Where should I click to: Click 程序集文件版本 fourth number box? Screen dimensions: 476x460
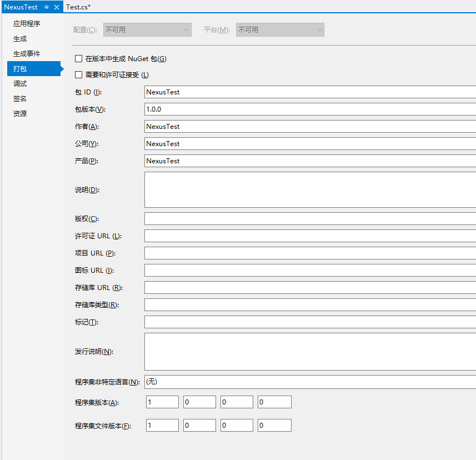tap(275, 426)
